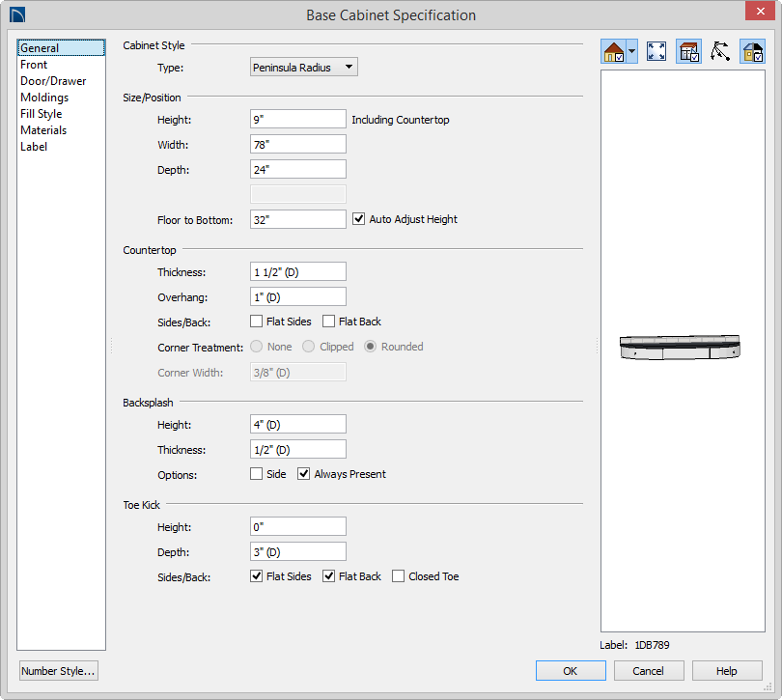Toggle the cabinet elevation preview icon

click(688, 51)
